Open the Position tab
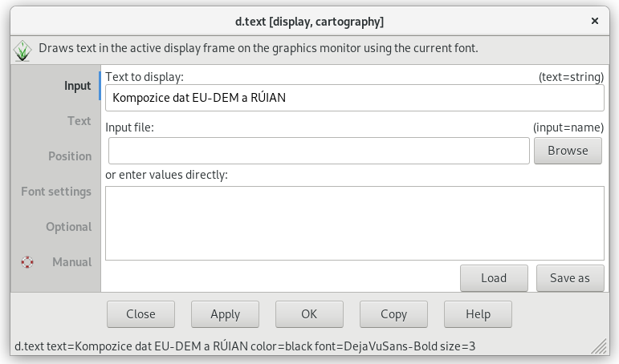This screenshot has height=364, width=619. click(70, 156)
